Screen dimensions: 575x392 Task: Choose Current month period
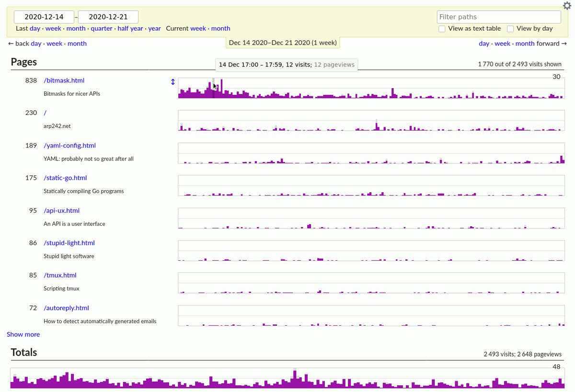[x=220, y=28]
